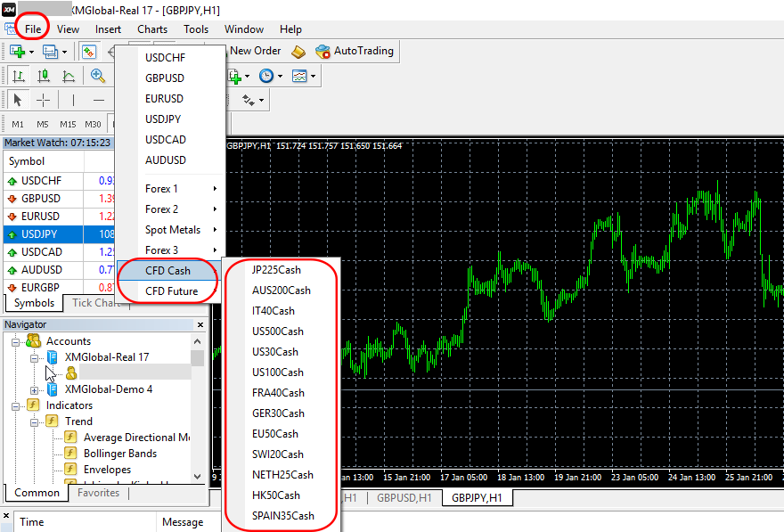This screenshot has height=532, width=784.
Task: Collapse the Accounts tree node
Action: 15,342
